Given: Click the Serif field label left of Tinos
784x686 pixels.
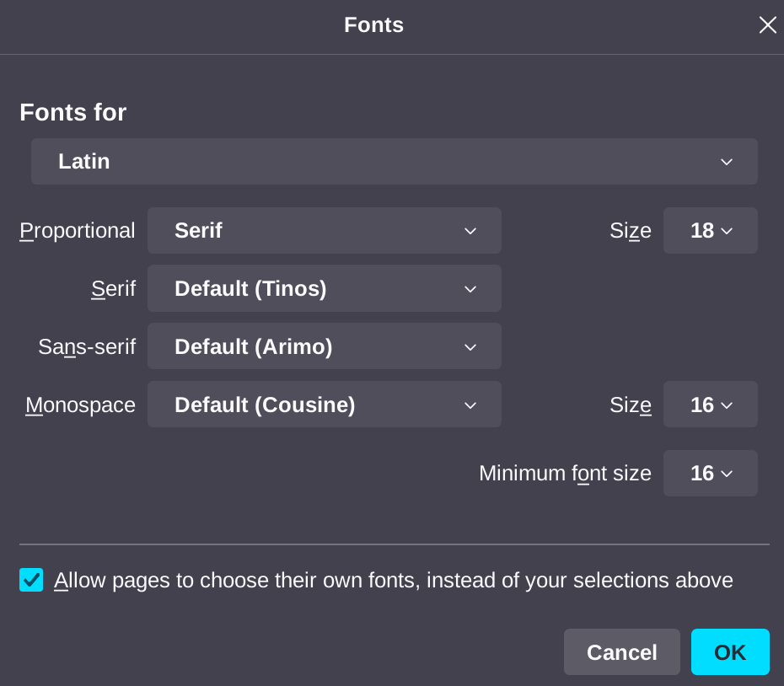Looking at the screenshot, I should tap(113, 289).
